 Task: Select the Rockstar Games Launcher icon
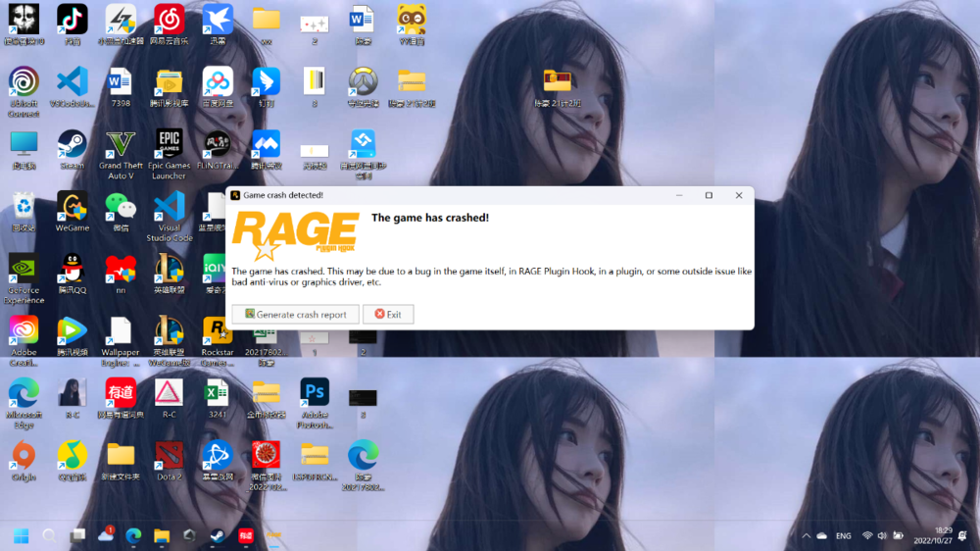(x=217, y=341)
